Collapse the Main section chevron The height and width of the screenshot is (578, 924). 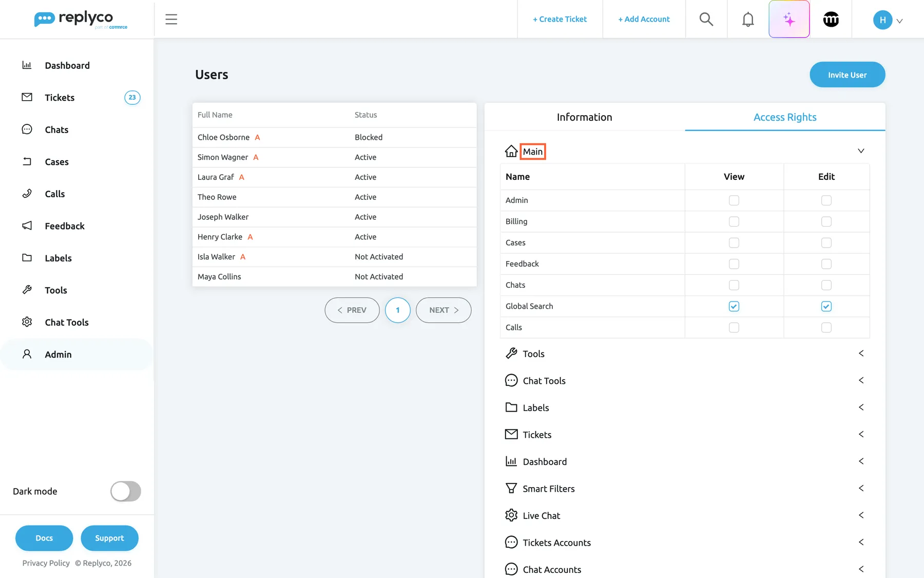click(861, 151)
